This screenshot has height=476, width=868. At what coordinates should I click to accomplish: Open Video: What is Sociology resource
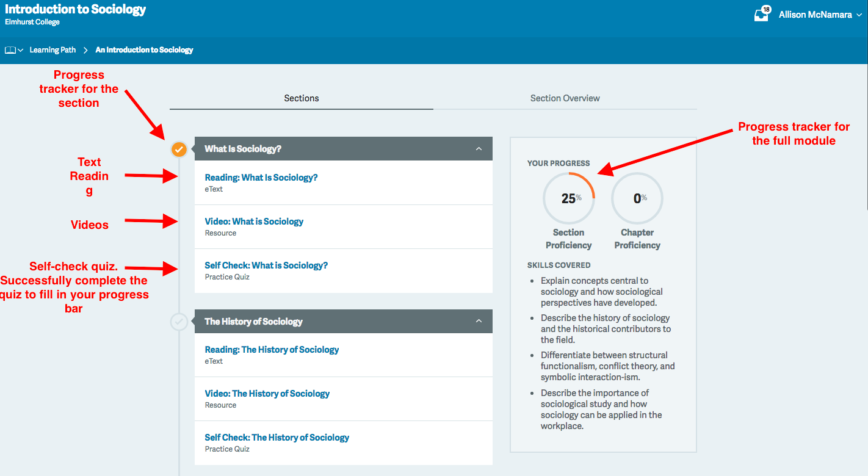pyautogui.click(x=254, y=222)
